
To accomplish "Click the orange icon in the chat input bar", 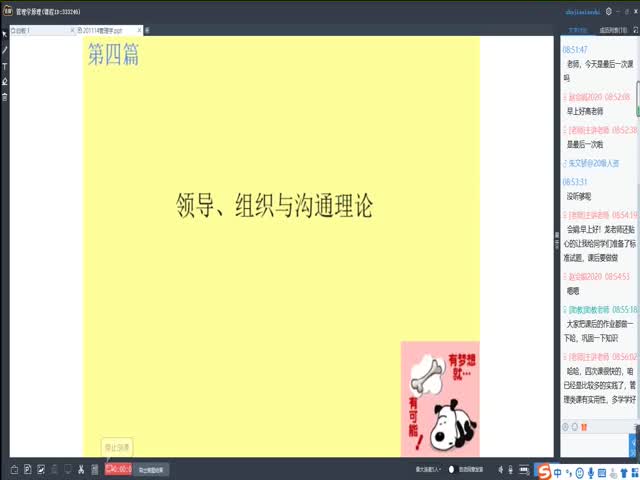I will (584, 427).
